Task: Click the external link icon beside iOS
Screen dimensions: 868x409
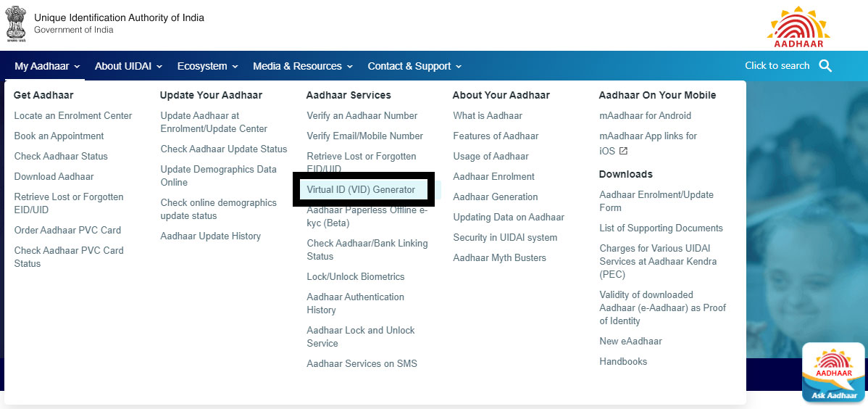Action: point(623,151)
